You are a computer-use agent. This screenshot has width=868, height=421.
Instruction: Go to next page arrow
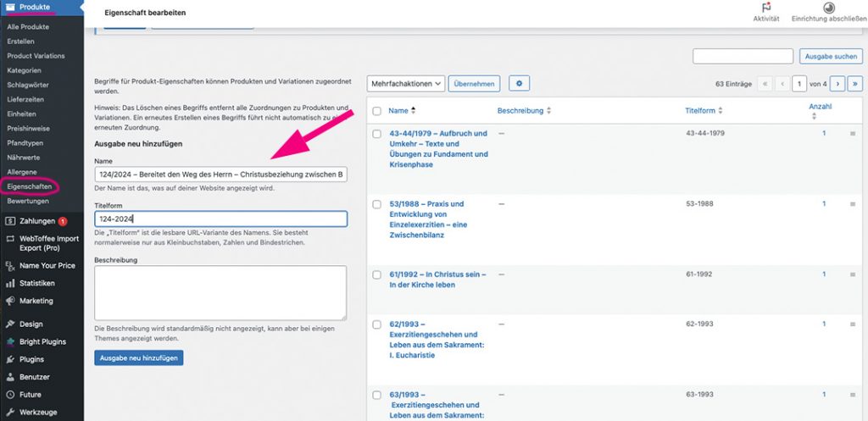coord(837,83)
